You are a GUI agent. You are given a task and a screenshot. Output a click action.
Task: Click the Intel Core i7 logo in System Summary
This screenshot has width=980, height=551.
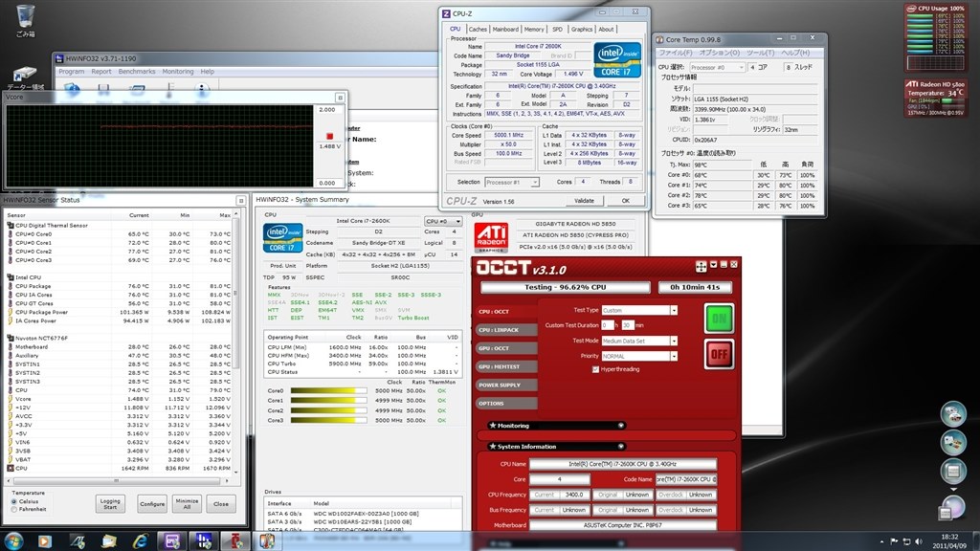point(282,238)
